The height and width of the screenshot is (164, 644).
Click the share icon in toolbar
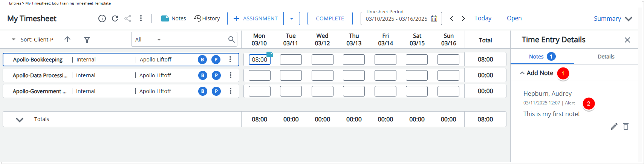[x=128, y=18]
